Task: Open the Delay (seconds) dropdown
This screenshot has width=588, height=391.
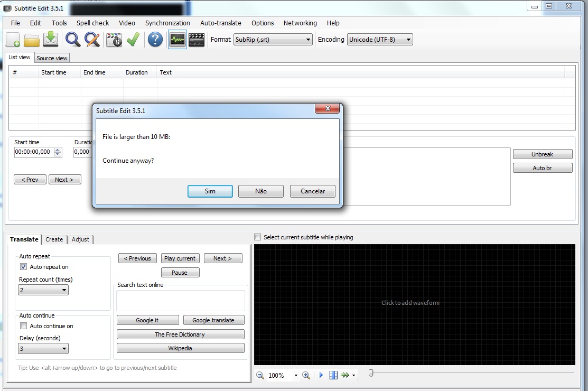Action: pyautogui.click(x=43, y=349)
